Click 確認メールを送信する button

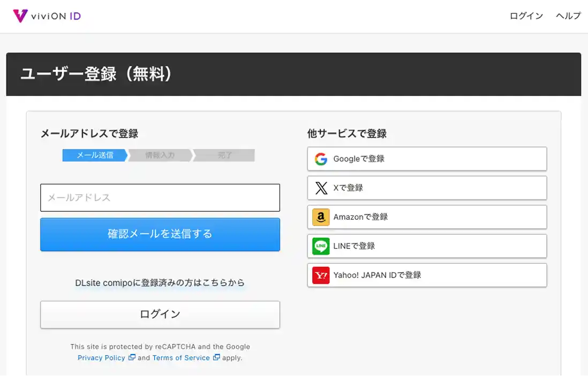tap(160, 234)
